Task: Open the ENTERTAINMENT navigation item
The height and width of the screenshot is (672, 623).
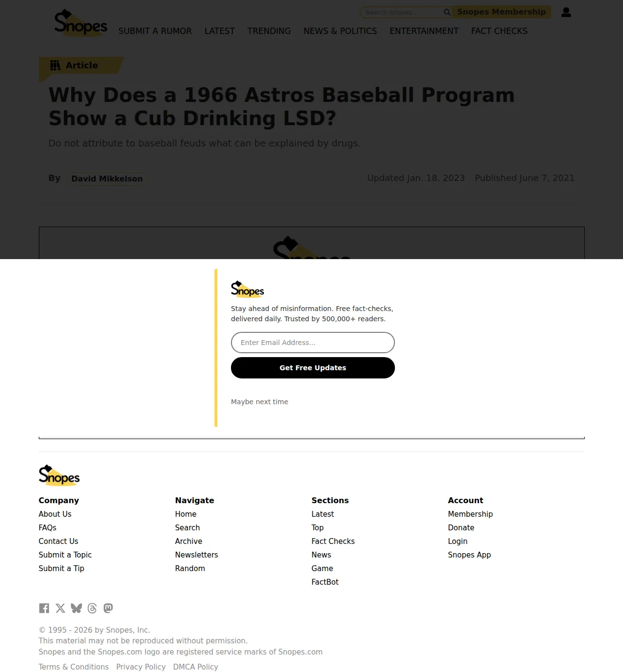Action: tap(424, 31)
